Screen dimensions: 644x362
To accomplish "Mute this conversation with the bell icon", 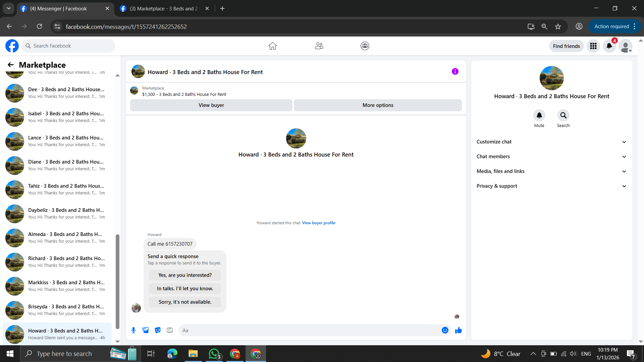I will pos(539,115).
